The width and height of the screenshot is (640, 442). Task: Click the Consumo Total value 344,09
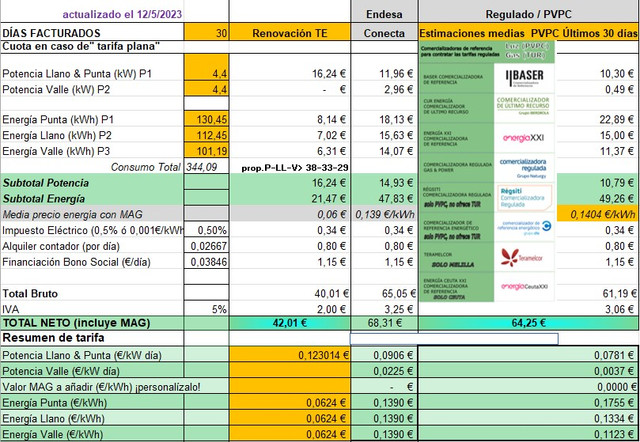(202, 167)
